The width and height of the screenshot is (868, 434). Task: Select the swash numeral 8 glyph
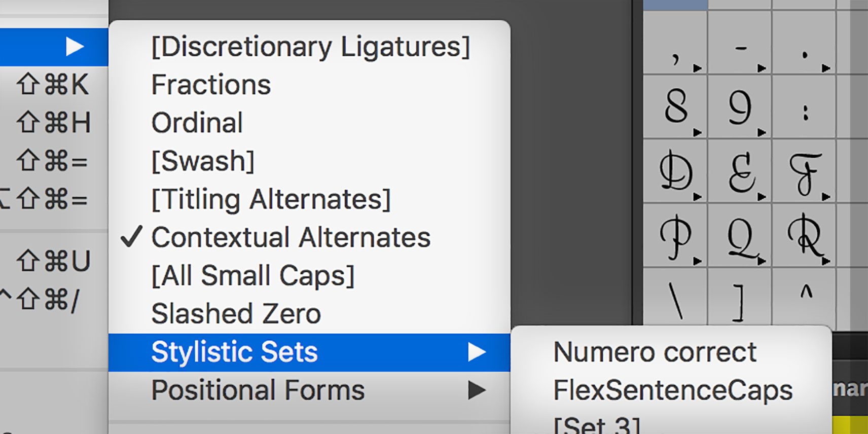pyautogui.click(x=675, y=106)
